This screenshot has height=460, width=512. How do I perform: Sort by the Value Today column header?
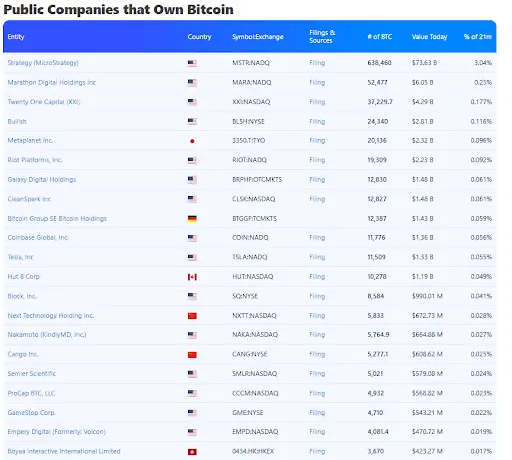coord(429,37)
